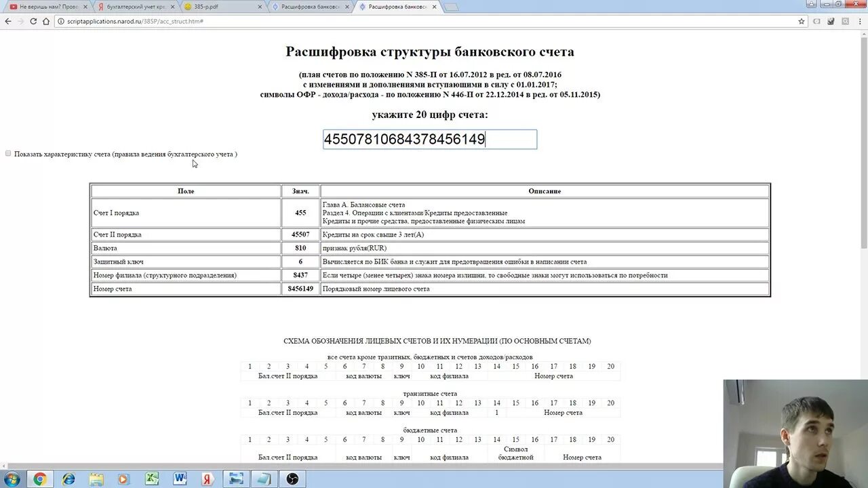Click the 'бюджетные счета' scheme heading
868x488 pixels.
coord(430,430)
